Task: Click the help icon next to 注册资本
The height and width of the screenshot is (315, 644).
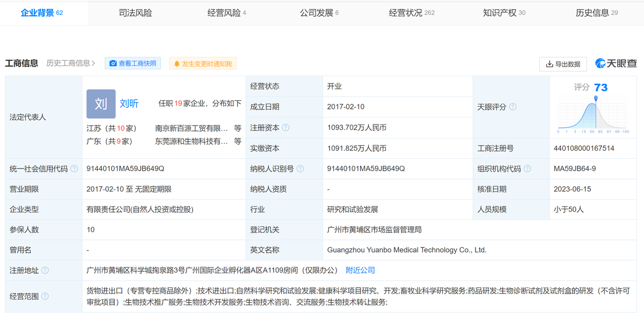Action: pos(286,128)
